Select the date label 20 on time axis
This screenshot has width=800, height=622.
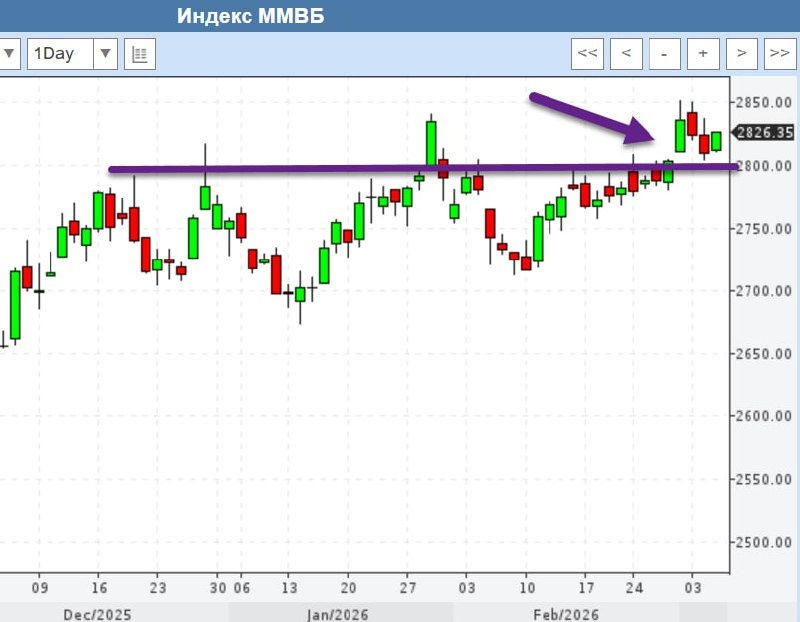pos(348,588)
